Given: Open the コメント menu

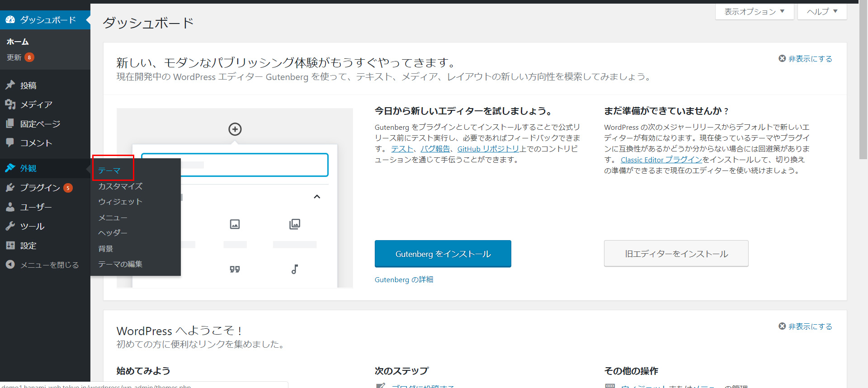Looking at the screenshot, I should tap(36, 143).
